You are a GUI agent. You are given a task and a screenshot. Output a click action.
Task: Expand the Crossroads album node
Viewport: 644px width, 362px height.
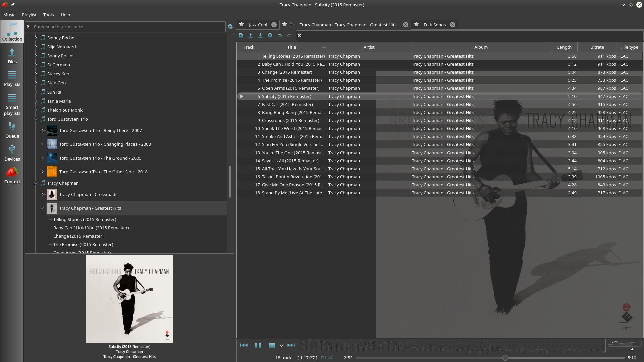click(x=42, y=194)
